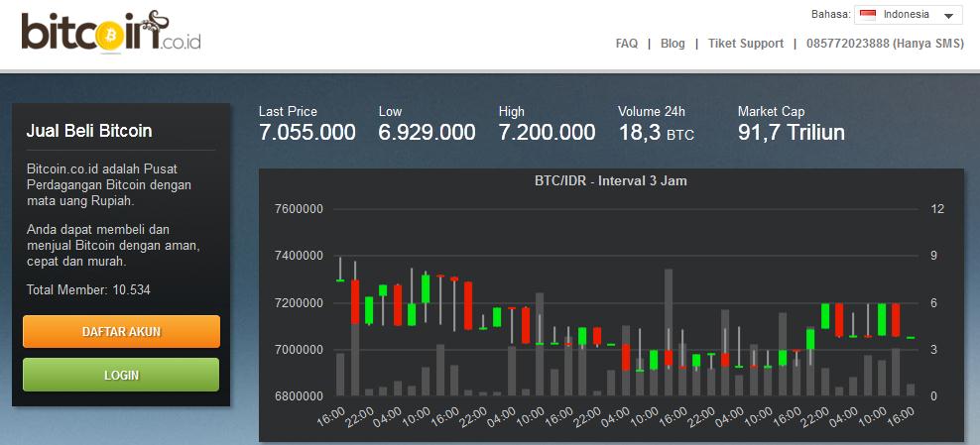Click the Market Cap 91,7 Triliun value
This screenshot has height=445, width=980.
click(x=792, y=133)
